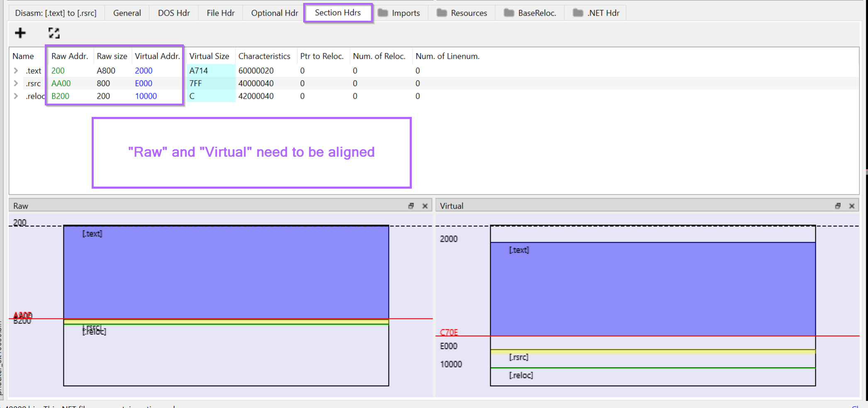Select .reloc raw address B200
The image size is (868, 408).
coord(61,96)
